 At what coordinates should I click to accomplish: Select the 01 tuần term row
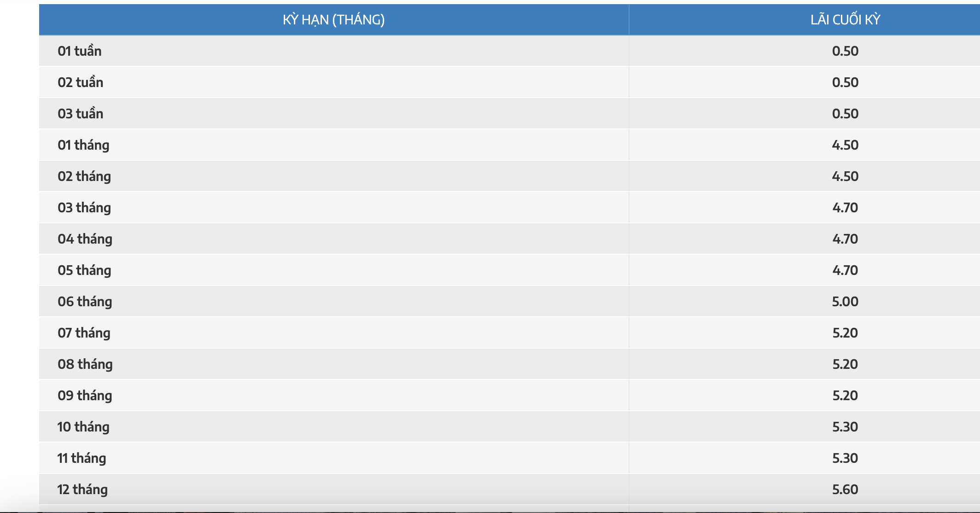pyautogui.click(x=509, y=51)
